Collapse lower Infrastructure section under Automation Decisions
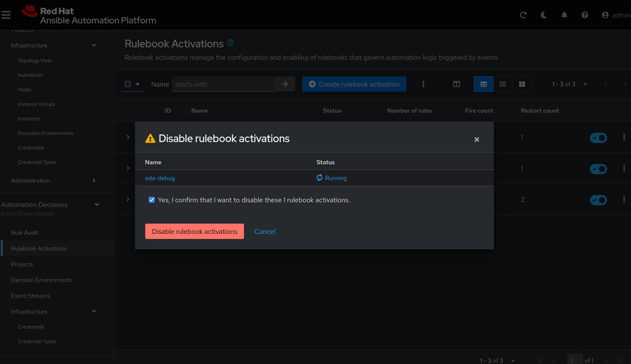 pos(94,311)
